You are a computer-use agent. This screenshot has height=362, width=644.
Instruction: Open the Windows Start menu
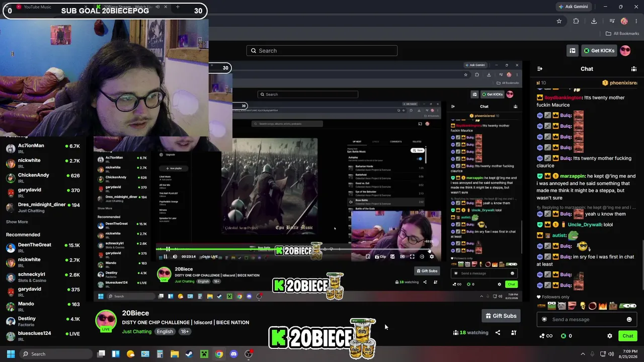pos(11,354)
